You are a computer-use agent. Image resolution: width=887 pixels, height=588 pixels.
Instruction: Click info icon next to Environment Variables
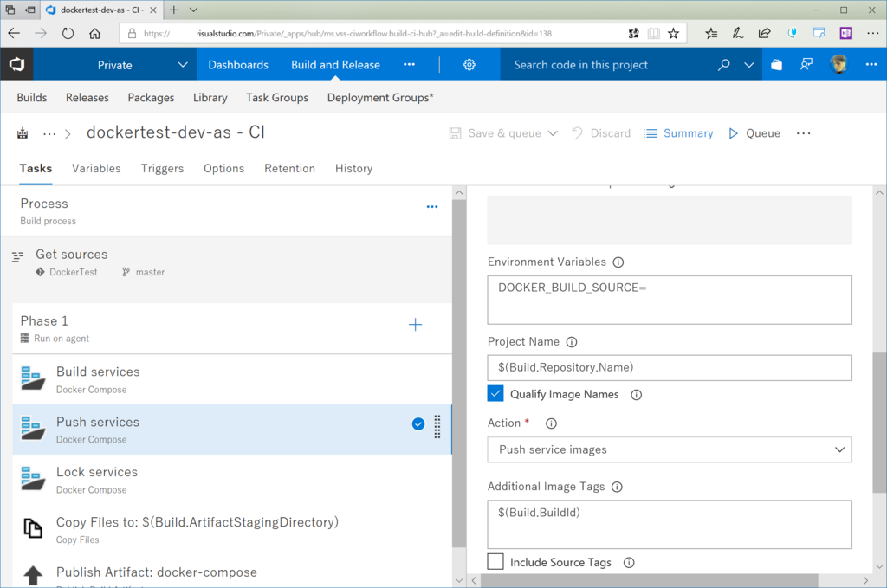click(x=618, y=262)
